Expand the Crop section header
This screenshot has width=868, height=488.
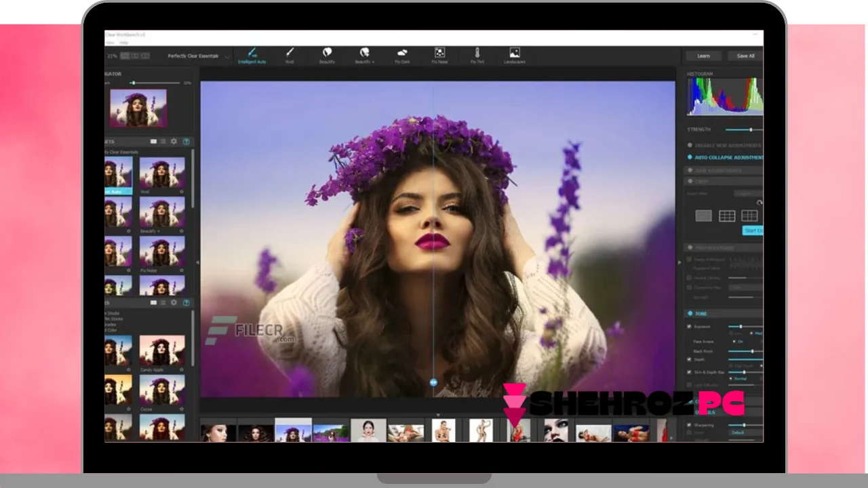click(724, 182)
